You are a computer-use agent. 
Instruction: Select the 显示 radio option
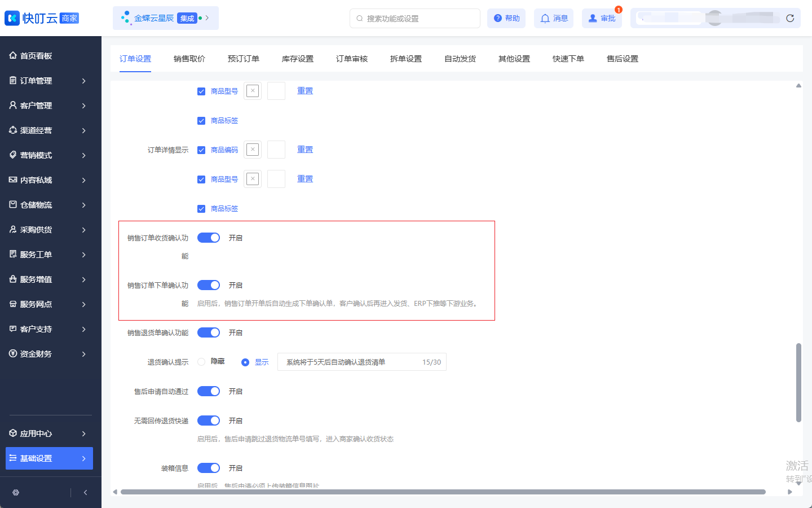point(245,362)
